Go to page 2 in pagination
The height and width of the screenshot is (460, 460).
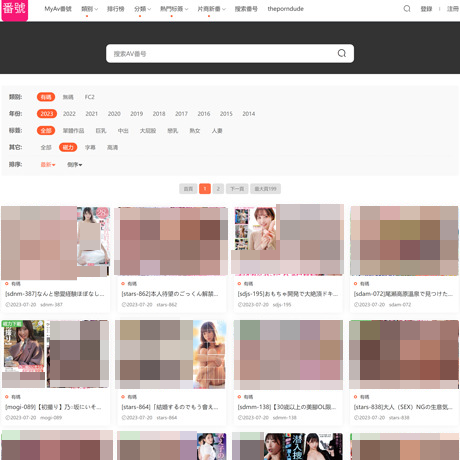click(x=218, y=189)
